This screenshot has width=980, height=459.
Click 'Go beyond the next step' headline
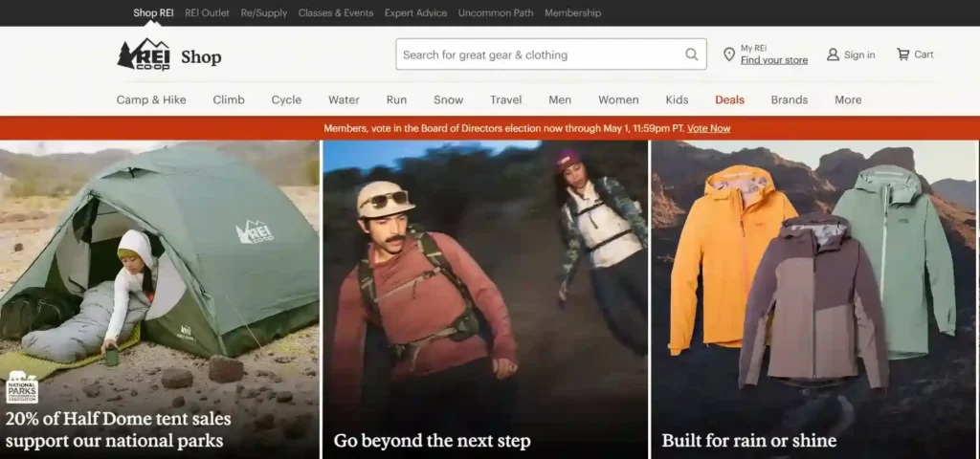click(x=432, y=441)
